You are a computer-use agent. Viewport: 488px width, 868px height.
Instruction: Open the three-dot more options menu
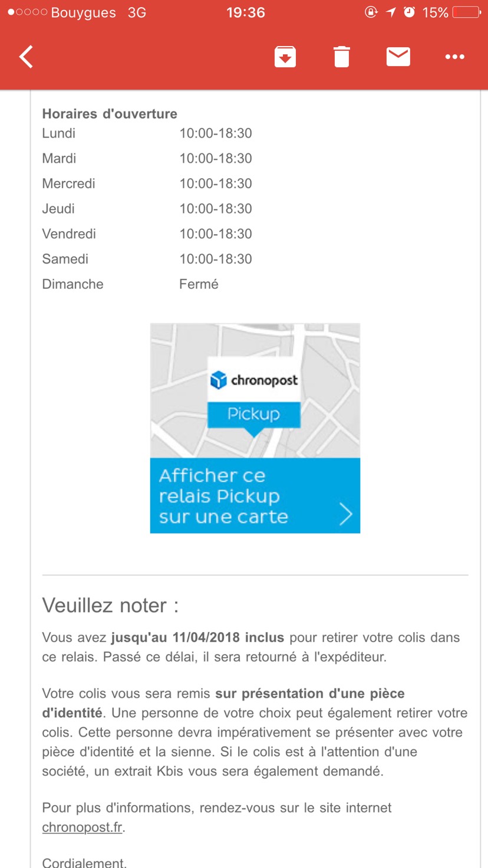click(455, 57)
